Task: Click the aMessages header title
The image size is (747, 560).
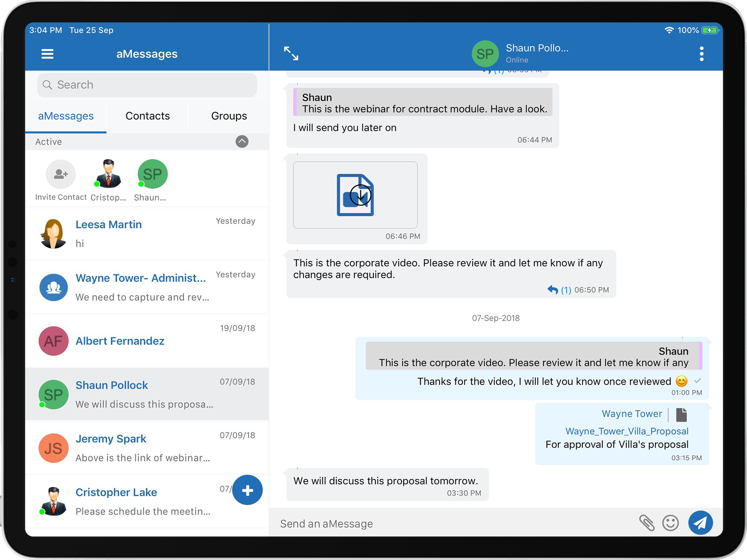Action: pyautogui.click(x=147, y=54)
